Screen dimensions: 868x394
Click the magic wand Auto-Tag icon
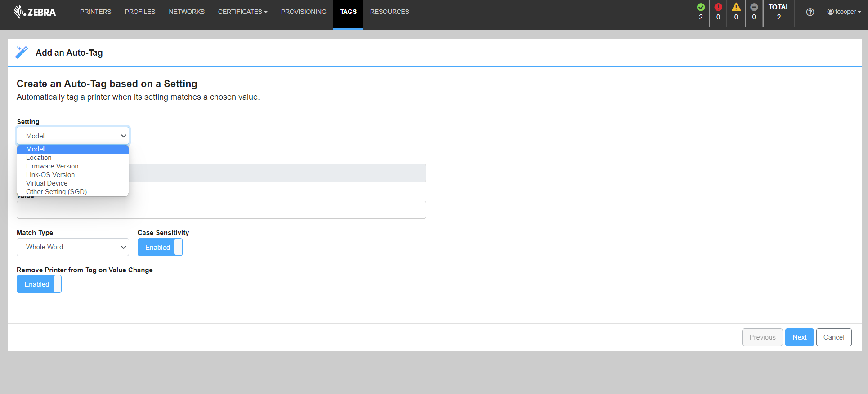(22, 53)
